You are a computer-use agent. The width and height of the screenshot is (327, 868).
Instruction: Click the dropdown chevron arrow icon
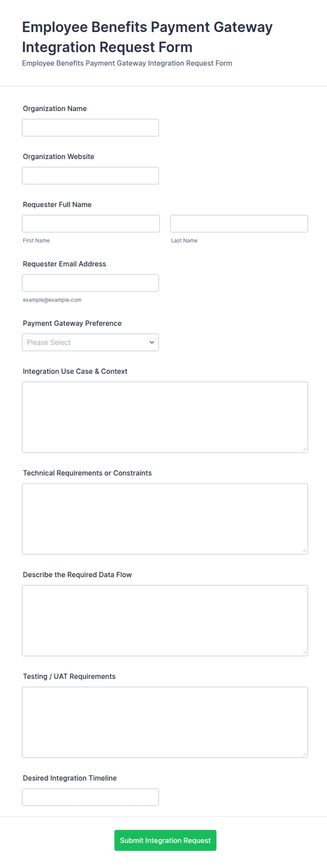click(152, 342)
